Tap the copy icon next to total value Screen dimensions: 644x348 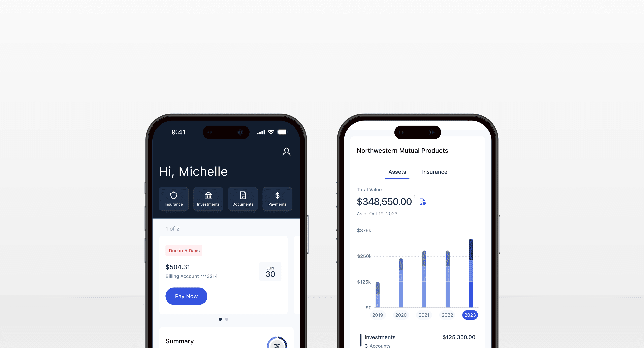coord(422,202)
